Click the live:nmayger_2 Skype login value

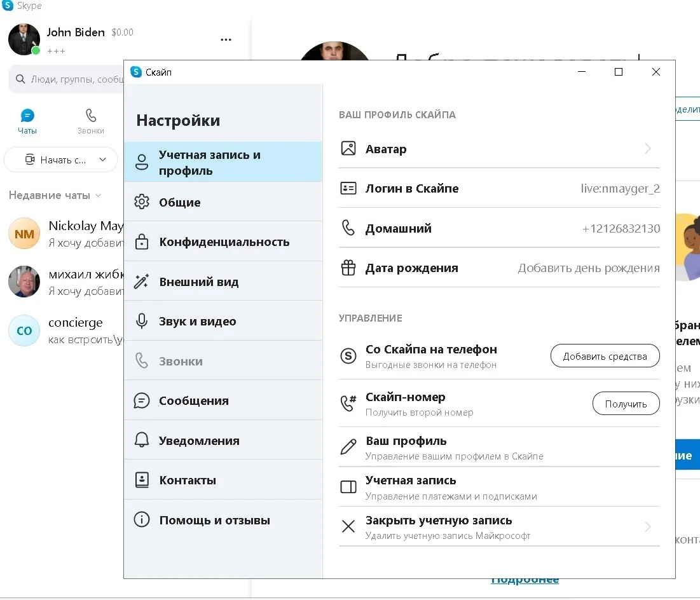pyautogui.click(x=620, y=188)
